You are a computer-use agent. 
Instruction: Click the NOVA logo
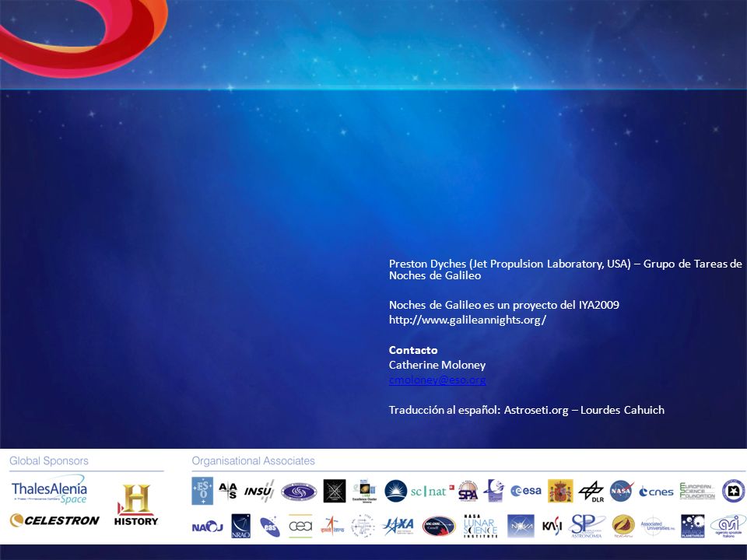point(521,527)
